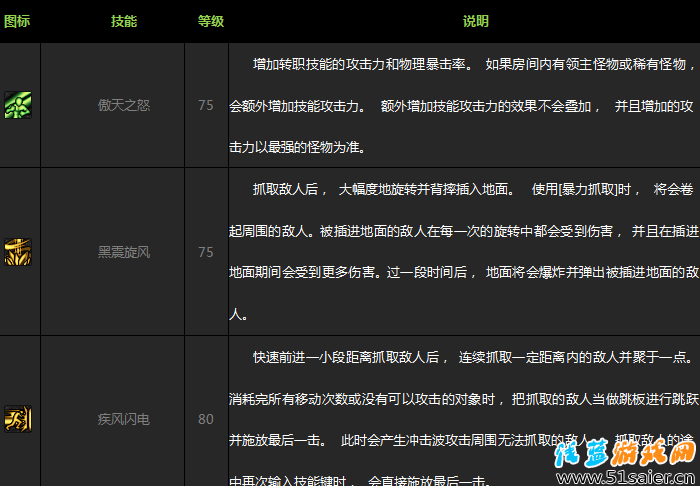Click the 图标 column header

17,21
